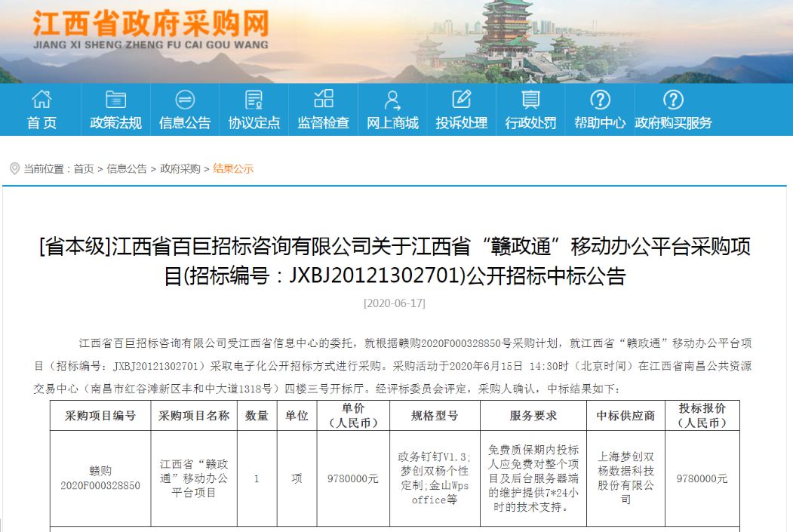
Task: Click the 政策法规 folder icon
Action: pyautogui.click(x=115, y=99)
